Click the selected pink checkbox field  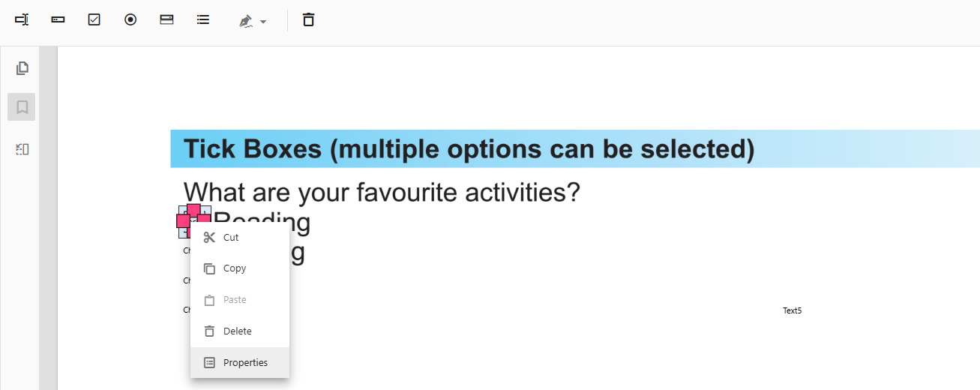tap(193, 213)
